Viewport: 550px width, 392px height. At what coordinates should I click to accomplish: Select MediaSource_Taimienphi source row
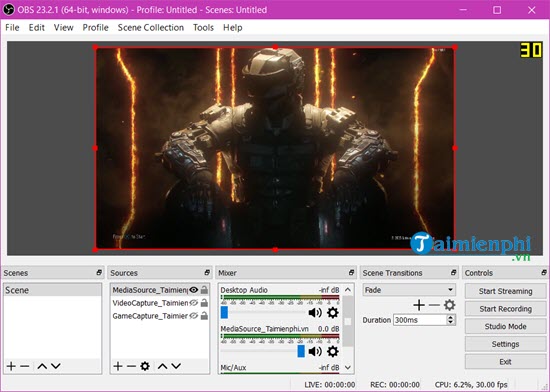pyautogui.click(x=160, y=290)
